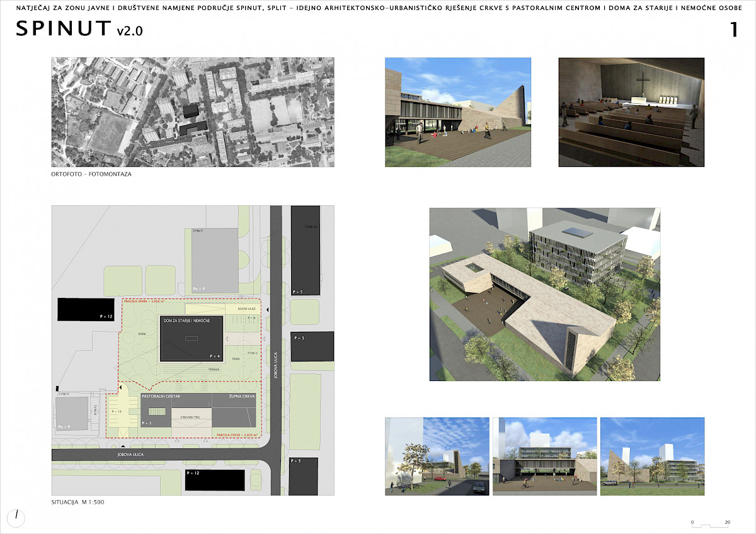Screen dimensions: 756x534
Task: Click the black arrow on lower Jobova Ulica
Action: (x=122, y=446)
